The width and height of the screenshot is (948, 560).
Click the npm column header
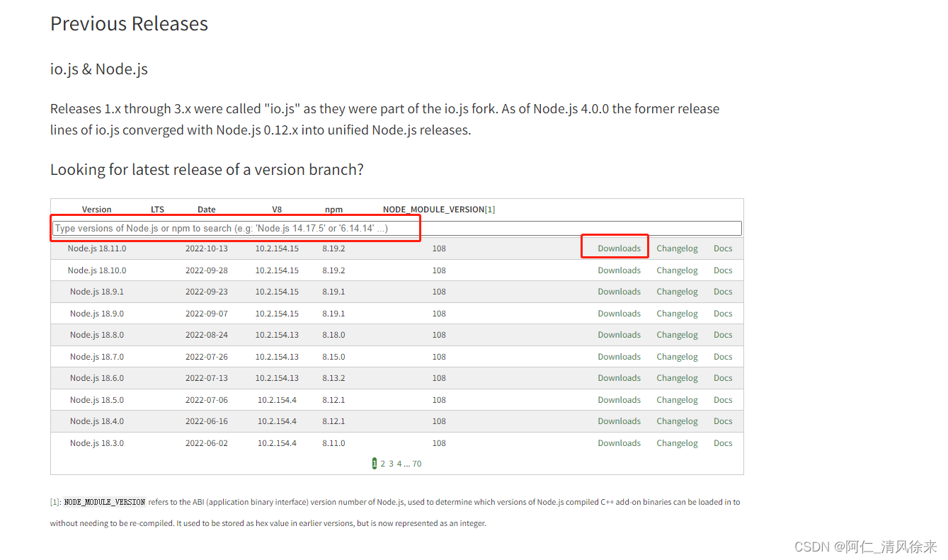333,210
